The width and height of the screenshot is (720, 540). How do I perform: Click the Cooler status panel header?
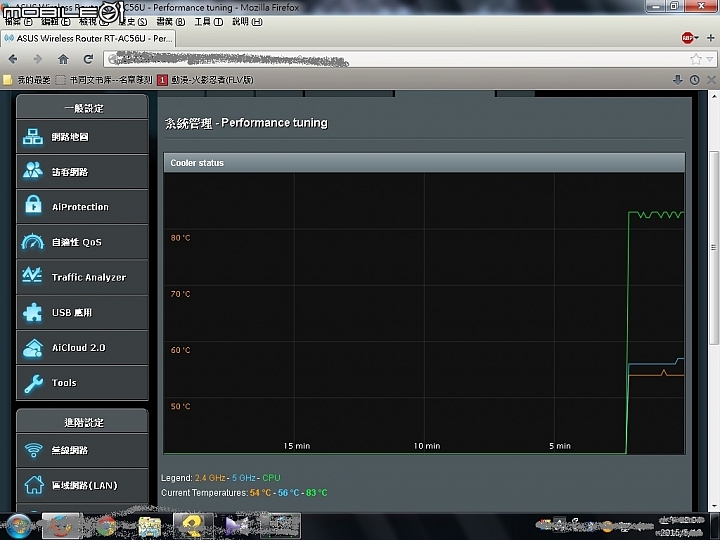[x=424, y=163]
